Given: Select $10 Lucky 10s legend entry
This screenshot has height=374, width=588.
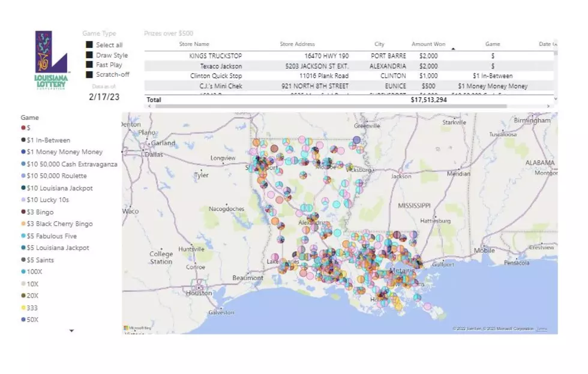Looking at the screenshot, I should (x=45, y=200).
